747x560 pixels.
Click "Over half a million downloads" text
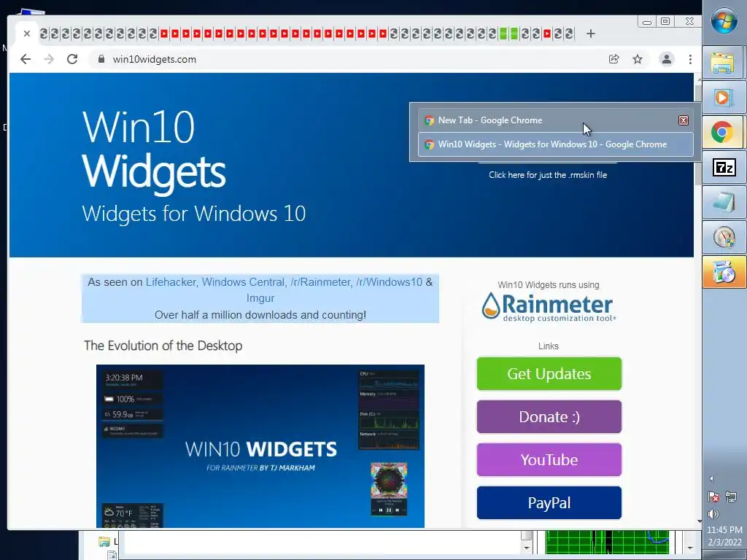click(x=260, y=315)
